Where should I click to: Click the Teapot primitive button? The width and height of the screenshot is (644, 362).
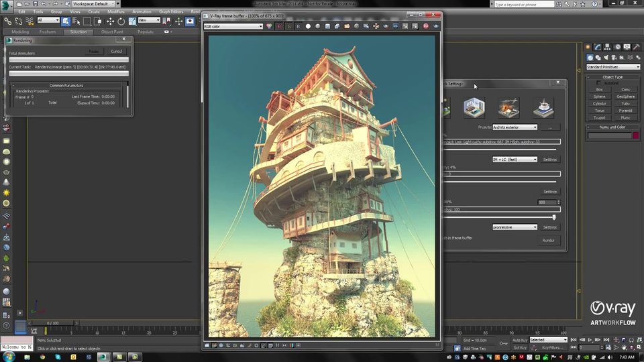599,118
